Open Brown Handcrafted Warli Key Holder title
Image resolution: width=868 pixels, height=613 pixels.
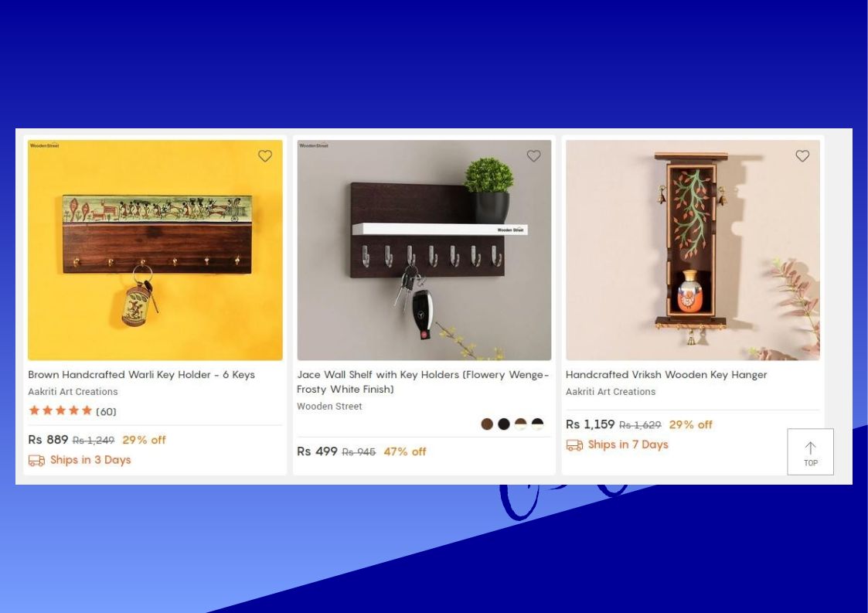tap(141, 375)
